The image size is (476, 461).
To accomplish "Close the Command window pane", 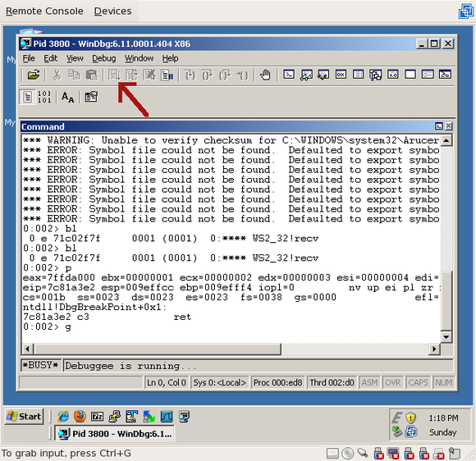I will tap(449, 126).
